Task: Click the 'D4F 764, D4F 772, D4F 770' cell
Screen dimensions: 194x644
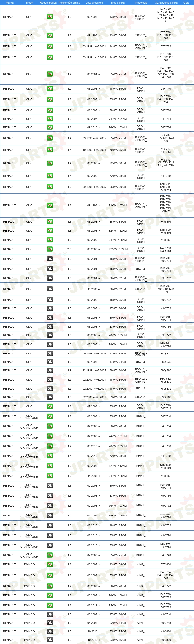Action: (166, 575)
